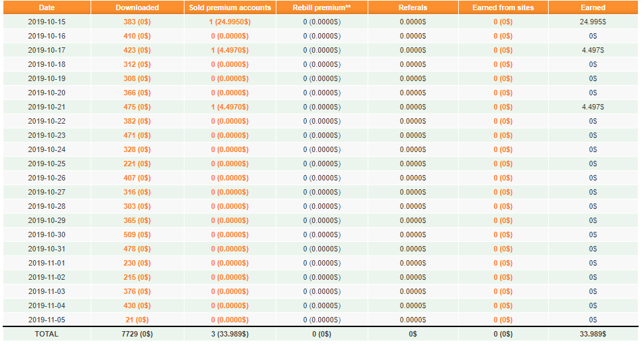Open the 21 (0$) downloaded value
The image size is (644, 346).
pos(137,320)
